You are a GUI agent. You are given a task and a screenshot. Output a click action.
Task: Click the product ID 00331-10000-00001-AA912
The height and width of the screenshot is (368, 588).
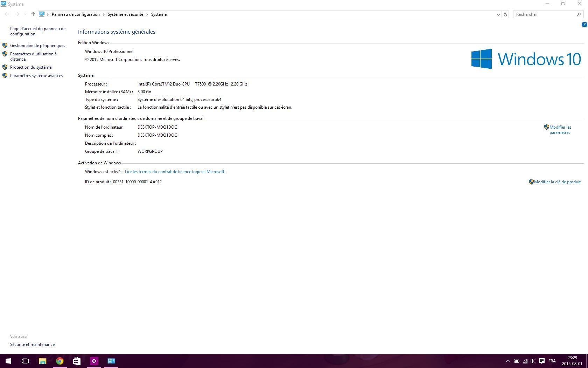tap(137, 182)
